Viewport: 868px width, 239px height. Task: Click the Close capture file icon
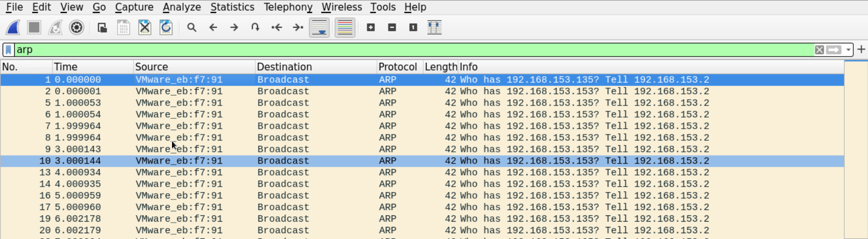(x=145, y=27)
